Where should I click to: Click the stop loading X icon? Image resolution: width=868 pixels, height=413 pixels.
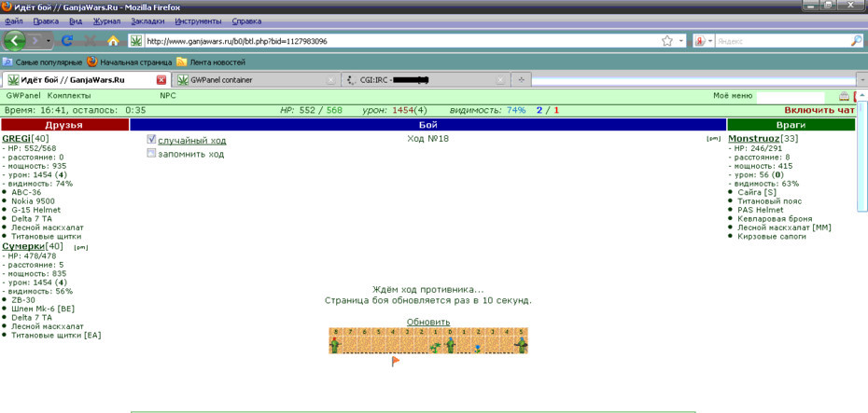[91, 40]
